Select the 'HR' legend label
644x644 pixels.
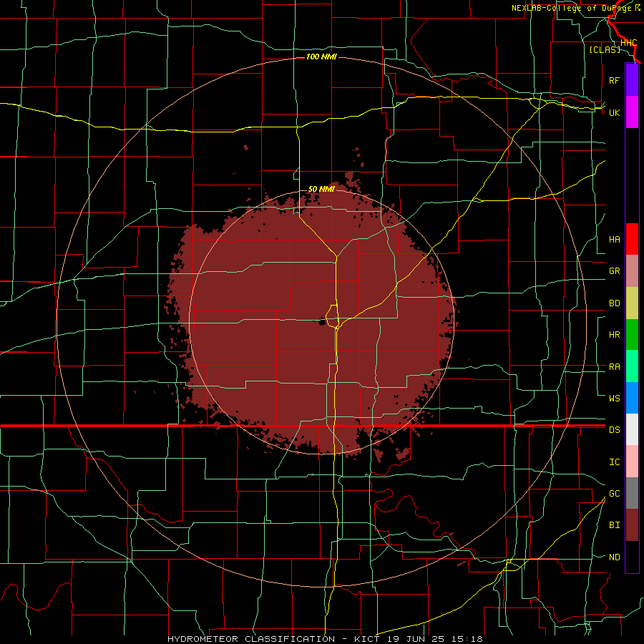pos(614,335)
